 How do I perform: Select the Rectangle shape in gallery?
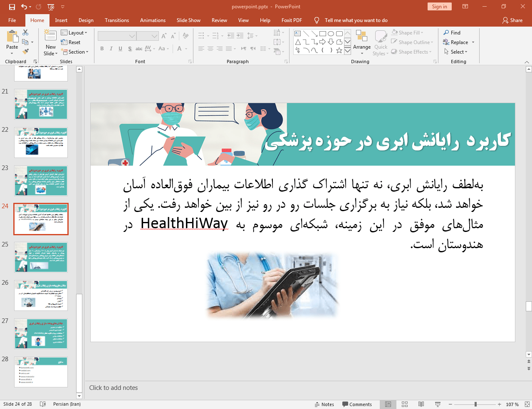[323, 34]
